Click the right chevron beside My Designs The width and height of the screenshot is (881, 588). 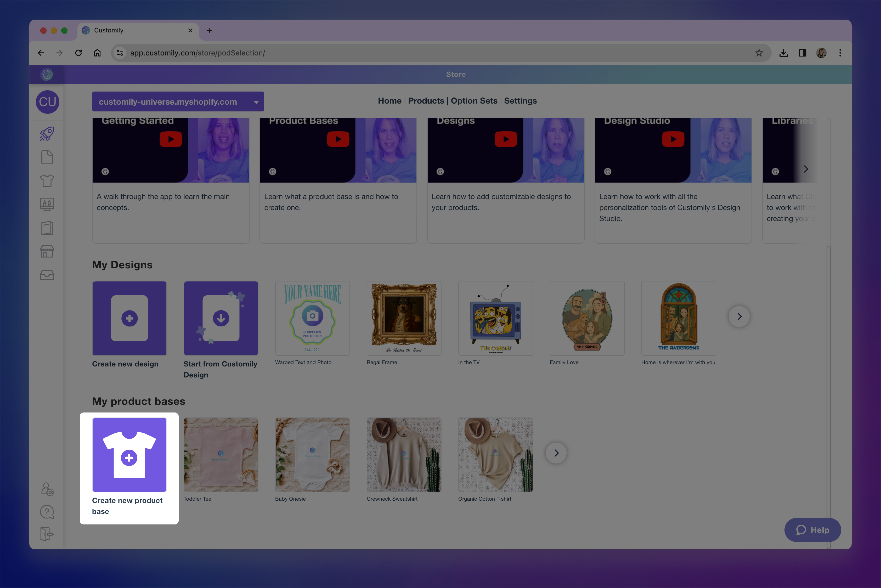(739, 316)
